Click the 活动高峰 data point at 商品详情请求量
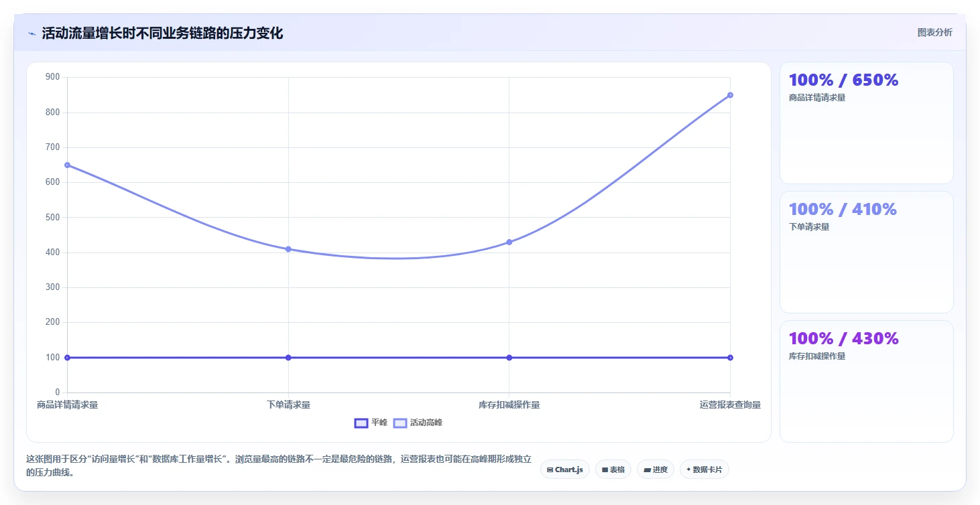Image resolution: width=980 pixels, height=505 pixels. coord(68,165)
